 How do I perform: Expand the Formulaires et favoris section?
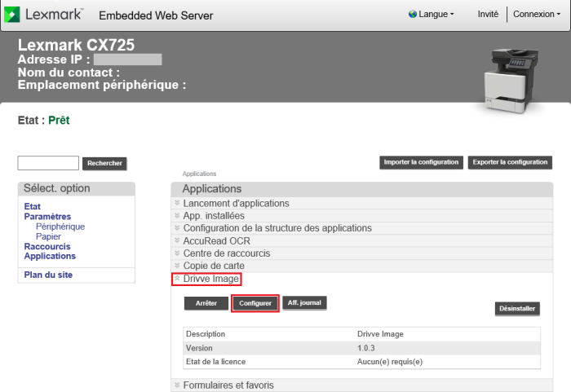pos(228,385)
